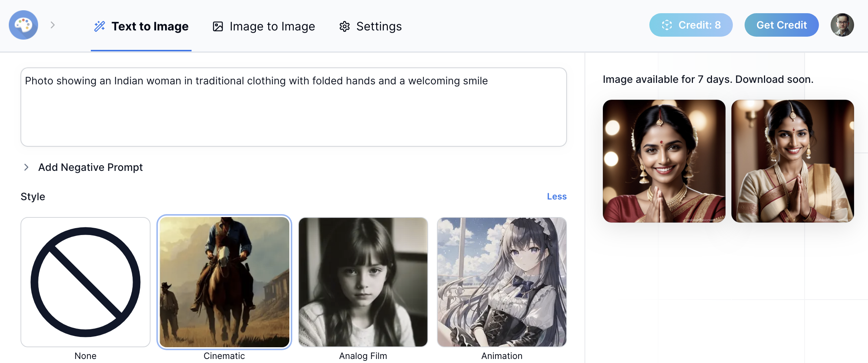The height and width of the screenshot is (363, 868).
Task: Expand the sidebar with the chevron arrow
Action: click(x=53, y=25)
